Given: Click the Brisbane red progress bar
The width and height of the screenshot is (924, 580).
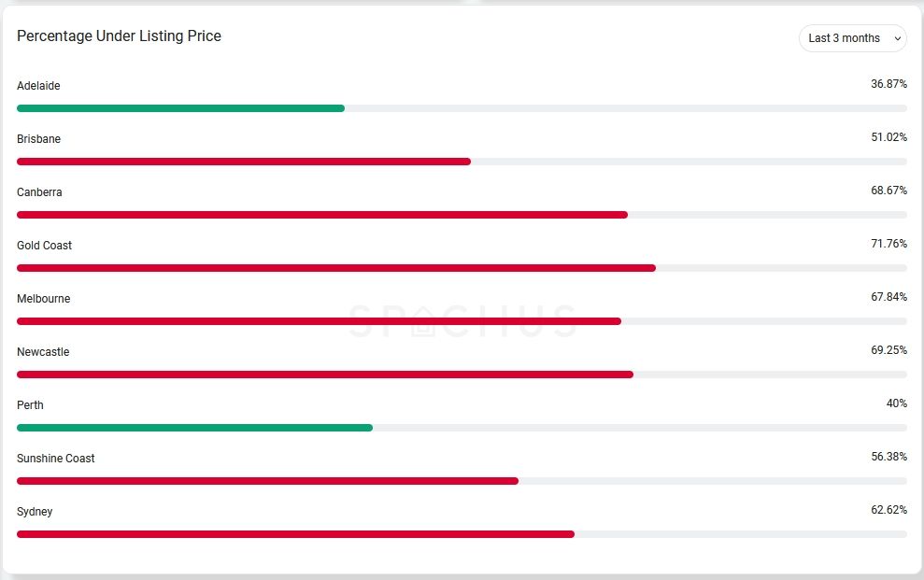Looking at the screenshot, I should pos(243,162).
